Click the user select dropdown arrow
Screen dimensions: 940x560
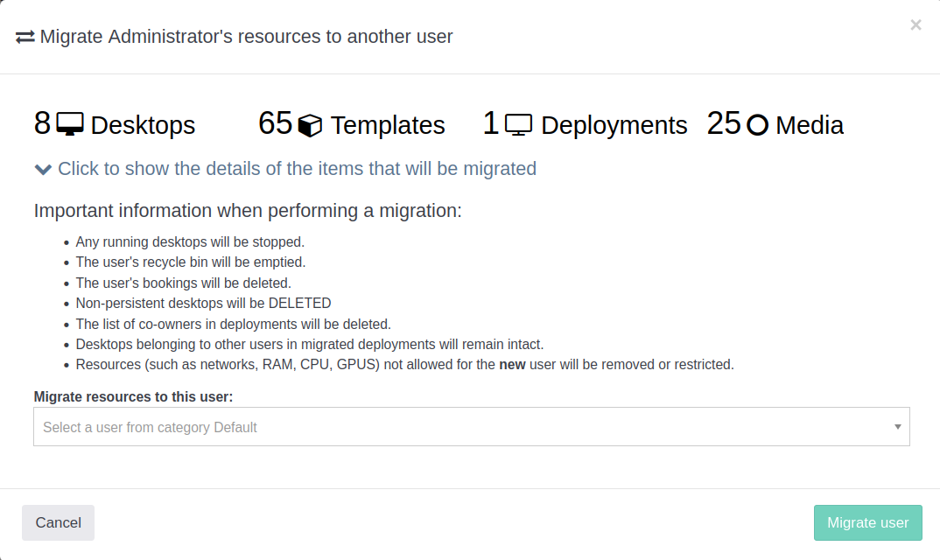coord(897,427)
